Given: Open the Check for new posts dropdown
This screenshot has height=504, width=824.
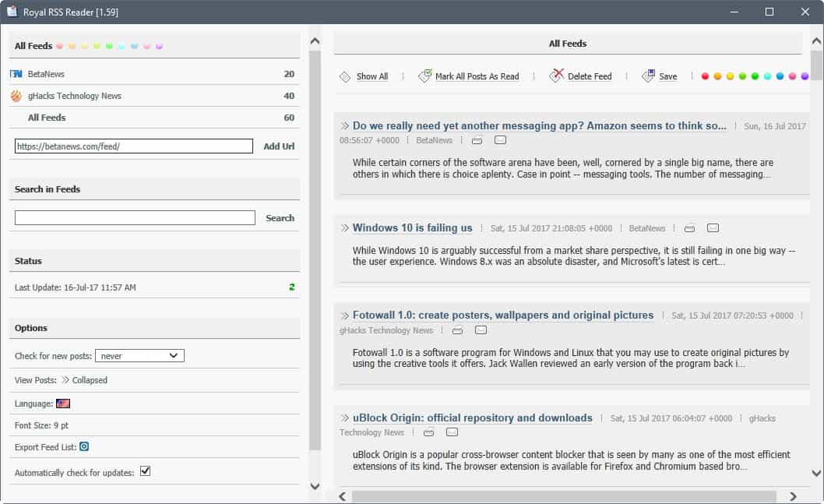Looking at the screenshot, I should coord(139,356).
